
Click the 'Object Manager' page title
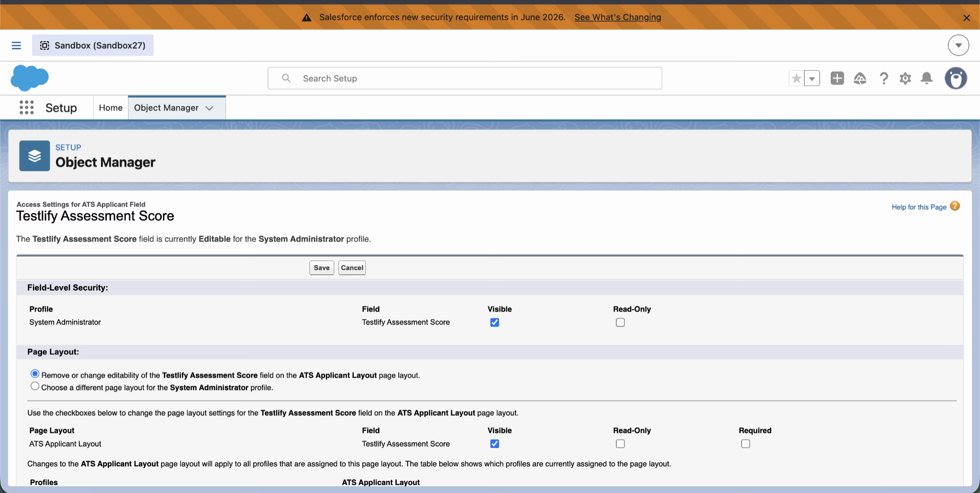coord(105,162)
